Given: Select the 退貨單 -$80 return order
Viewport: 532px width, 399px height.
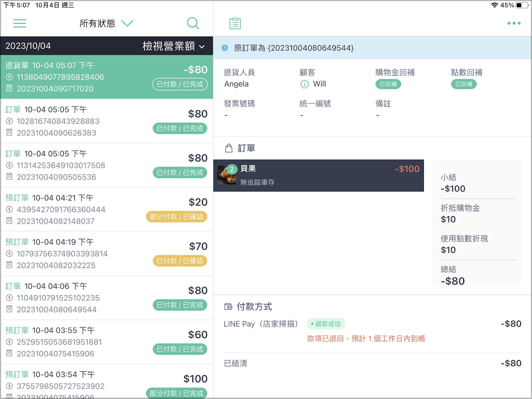Looking at the screenshot, I should coord(107,77).
